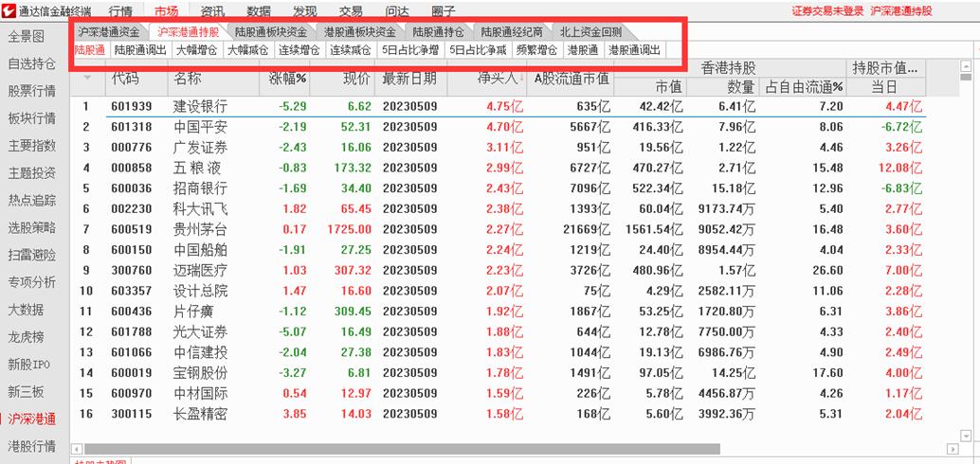This screenshot has width=980, height=464.
Task: Switch to 陆股通持仓 tab
Action: coord(438,32)
